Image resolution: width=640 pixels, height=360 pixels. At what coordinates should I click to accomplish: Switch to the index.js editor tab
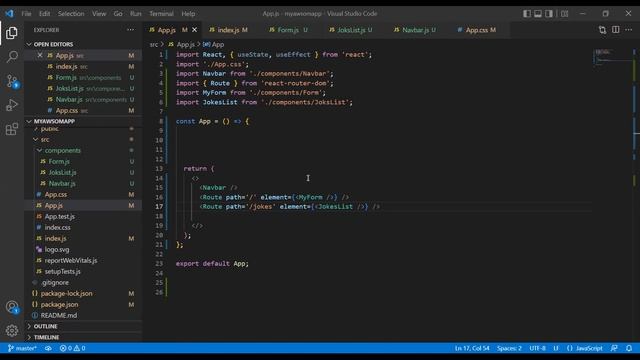click(229, 30)
